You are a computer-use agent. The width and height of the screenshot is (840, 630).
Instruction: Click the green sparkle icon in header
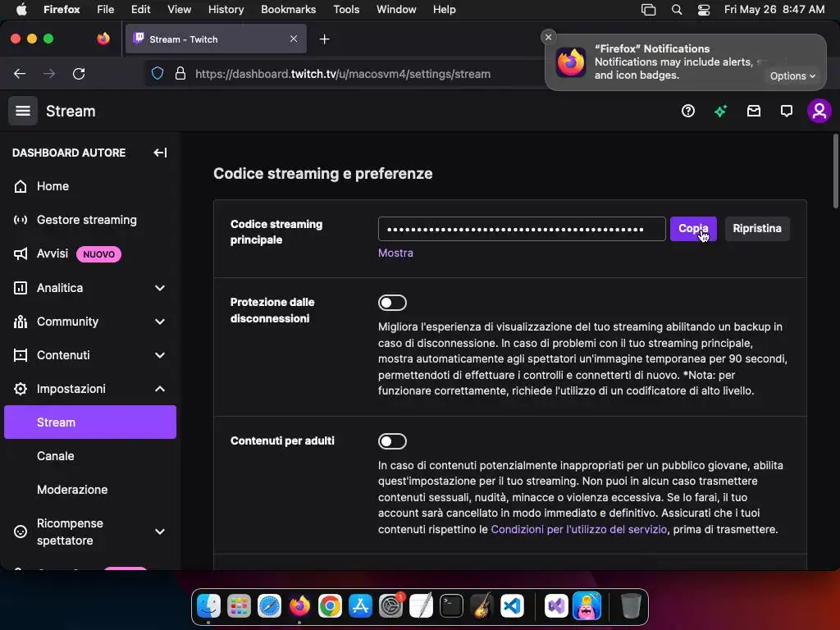[x=720, y=111]
